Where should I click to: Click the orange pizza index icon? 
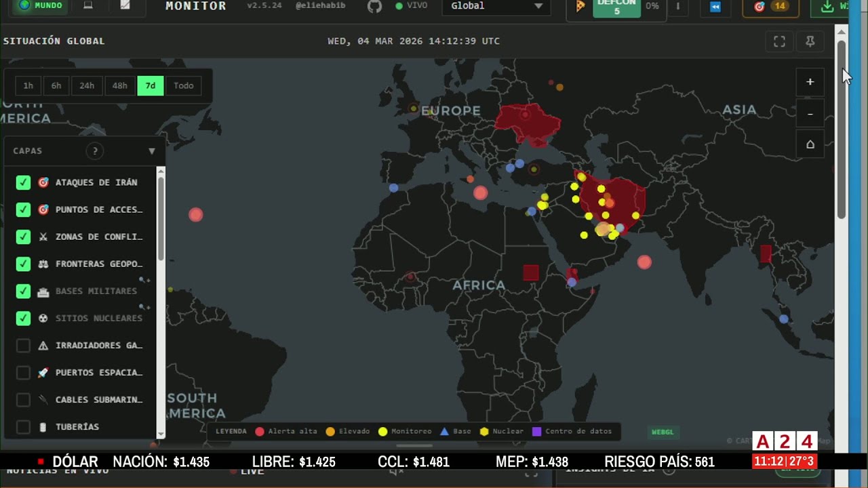(580, 6)
